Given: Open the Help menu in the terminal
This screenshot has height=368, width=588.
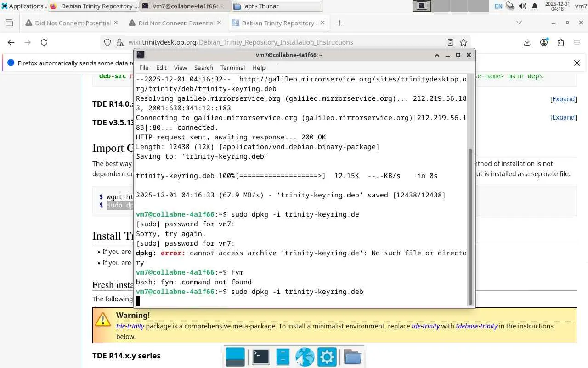Looking at the screenshot, I should (259, 68).
